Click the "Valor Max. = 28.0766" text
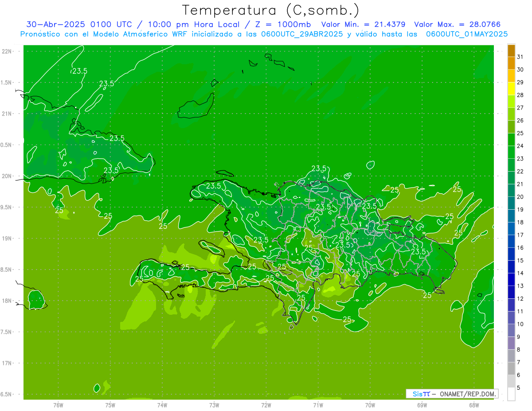532x411 pixels. click(457, 24)
